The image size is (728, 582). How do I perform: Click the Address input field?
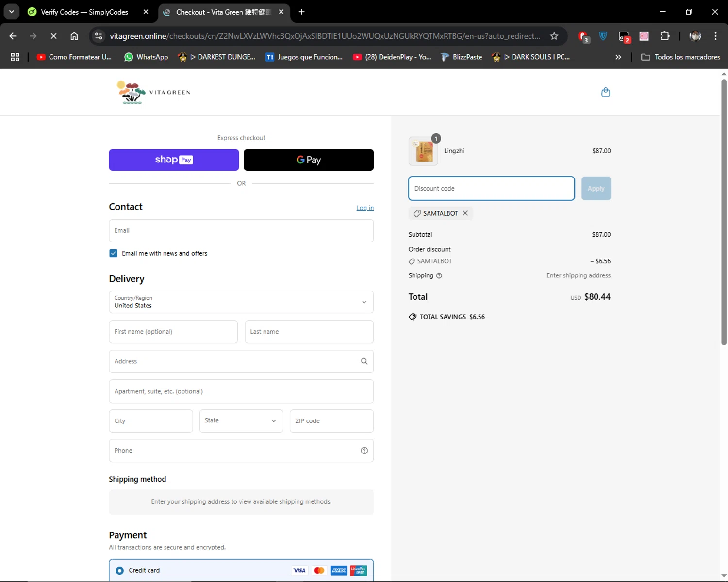coord(241,361)
